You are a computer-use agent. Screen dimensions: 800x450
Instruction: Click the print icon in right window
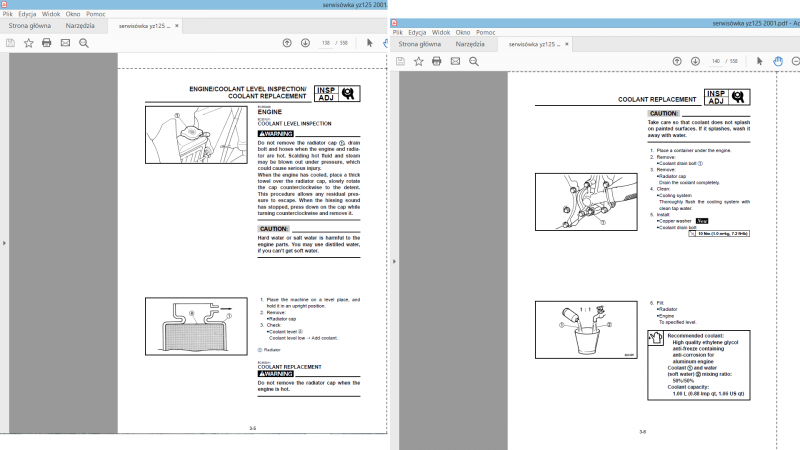(x=437, y=61)
